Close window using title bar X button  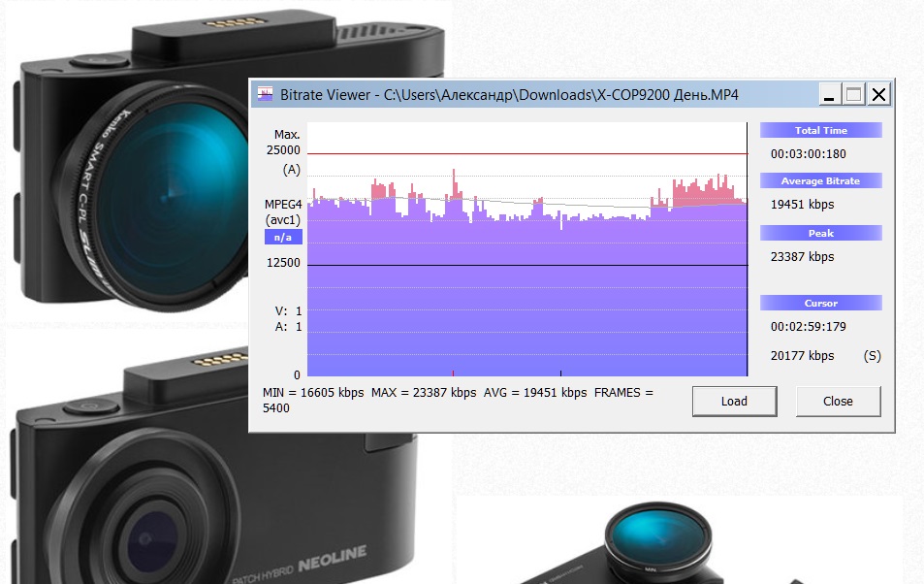(878, 94)
